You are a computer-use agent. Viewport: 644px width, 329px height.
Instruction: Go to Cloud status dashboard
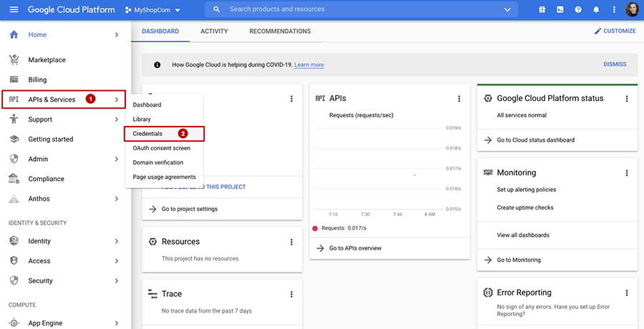529,140
